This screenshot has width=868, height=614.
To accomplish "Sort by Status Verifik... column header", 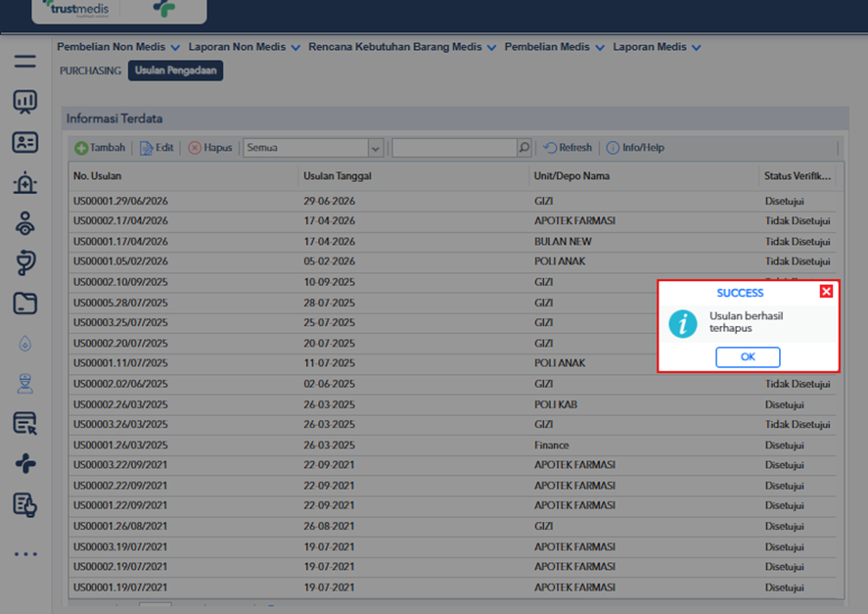I will coord(798,176).
